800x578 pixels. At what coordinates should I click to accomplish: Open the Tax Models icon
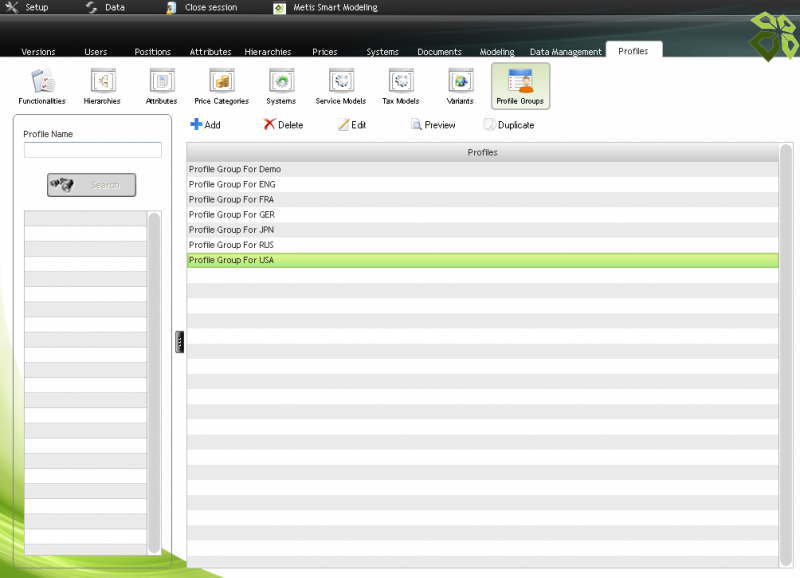[x=400, y=85]
